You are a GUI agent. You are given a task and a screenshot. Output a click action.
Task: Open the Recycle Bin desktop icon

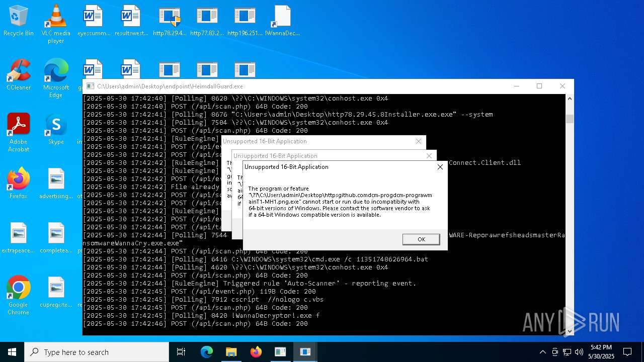tap(19, 21)
